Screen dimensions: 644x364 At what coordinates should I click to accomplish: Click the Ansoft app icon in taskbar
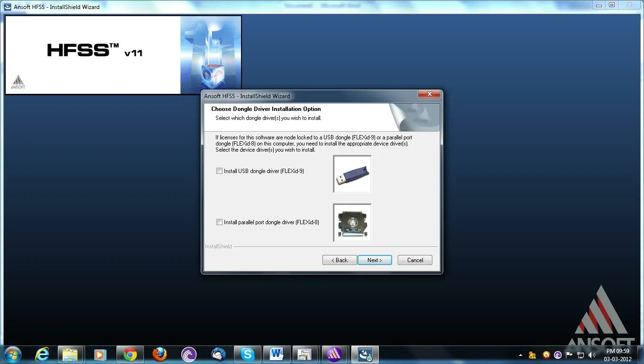(x=335, y=355)
